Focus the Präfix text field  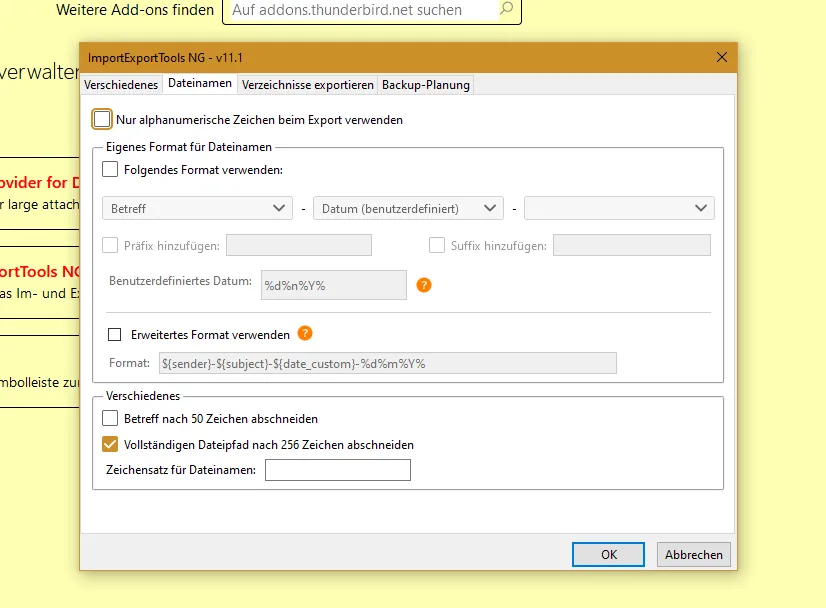(299, 245)
